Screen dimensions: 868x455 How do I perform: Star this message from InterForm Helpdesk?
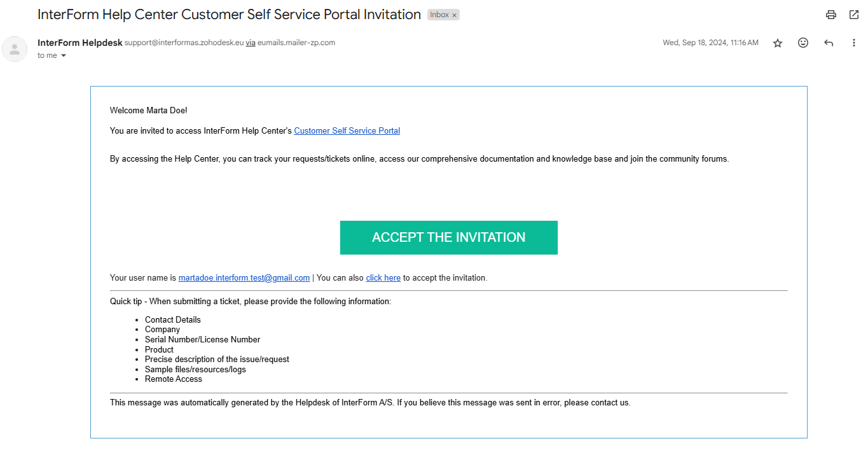(778, 43)
